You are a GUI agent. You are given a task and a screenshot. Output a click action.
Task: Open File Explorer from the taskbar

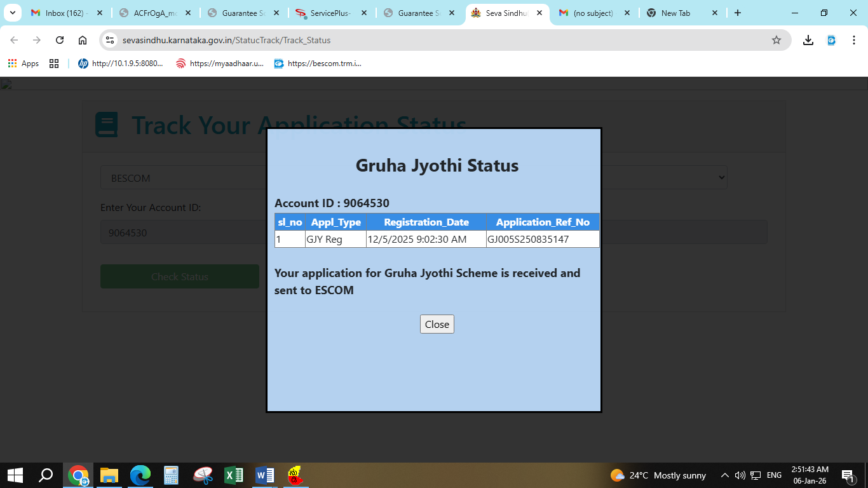109,475
